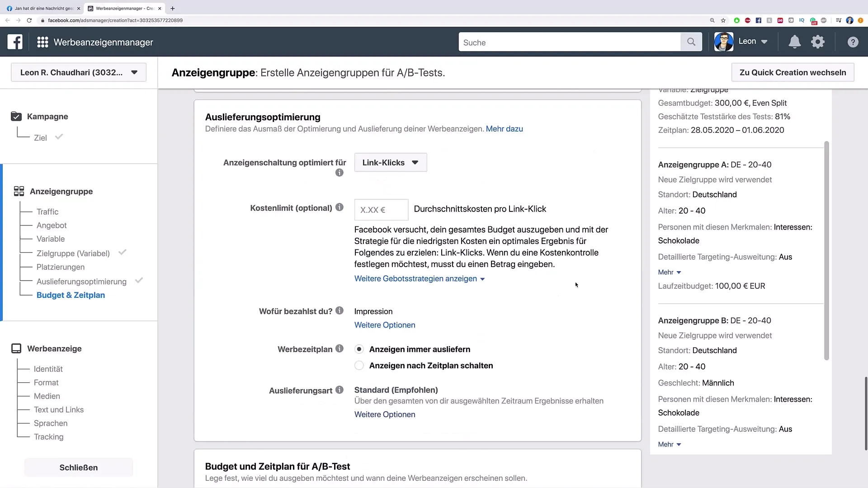Click Weitere Optionen under Auslieferungsart
Image resolution: width=868 pixels, height=488 pixels.
coord(385,414)
